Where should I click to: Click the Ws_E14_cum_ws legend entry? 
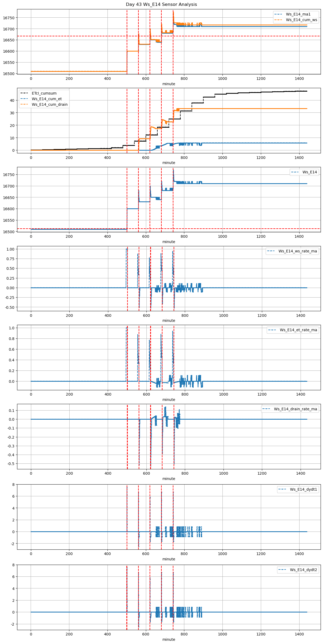[x=301, y=20]
